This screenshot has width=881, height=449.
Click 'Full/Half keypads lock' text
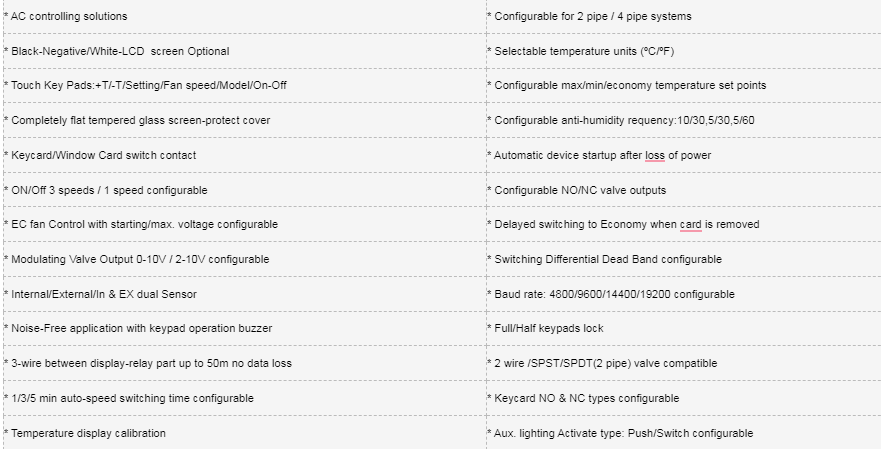pyautogui.click(x=549, y=328)
